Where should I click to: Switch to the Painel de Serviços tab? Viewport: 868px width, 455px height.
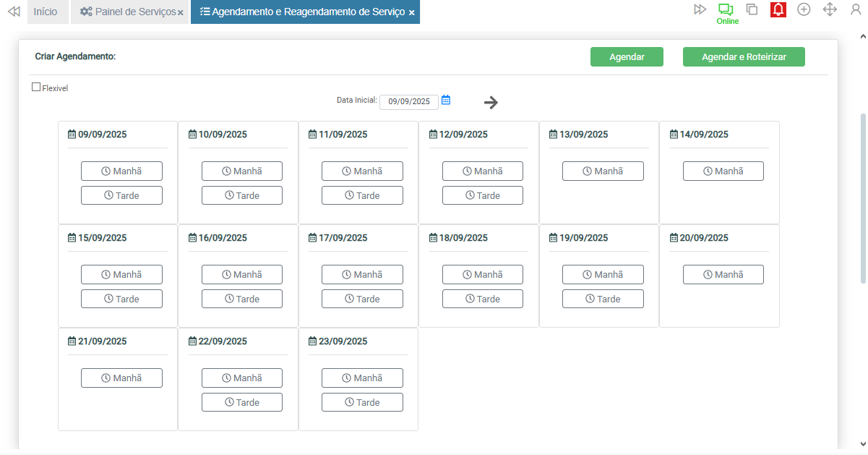127,12
